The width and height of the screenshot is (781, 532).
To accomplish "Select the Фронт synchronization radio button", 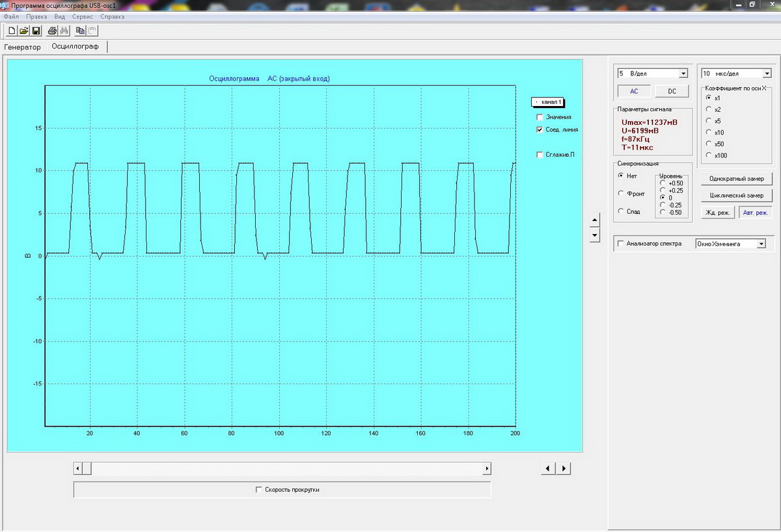I will 620,193.
